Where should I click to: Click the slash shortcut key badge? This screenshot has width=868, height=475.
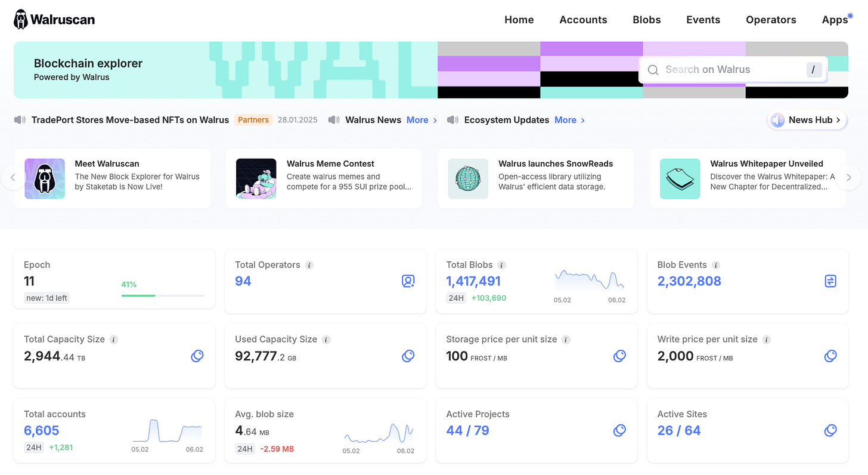(814, 70)
